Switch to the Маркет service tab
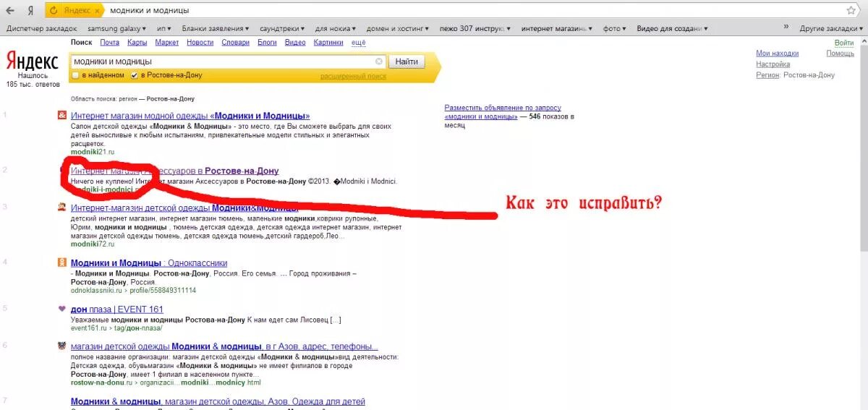868x410 pixels. pos(167,43)
